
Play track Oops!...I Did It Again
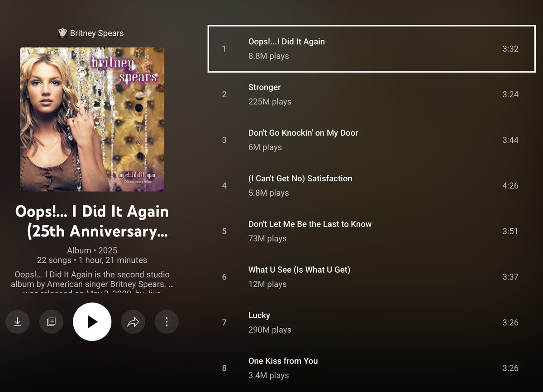(x=372, y=49)
